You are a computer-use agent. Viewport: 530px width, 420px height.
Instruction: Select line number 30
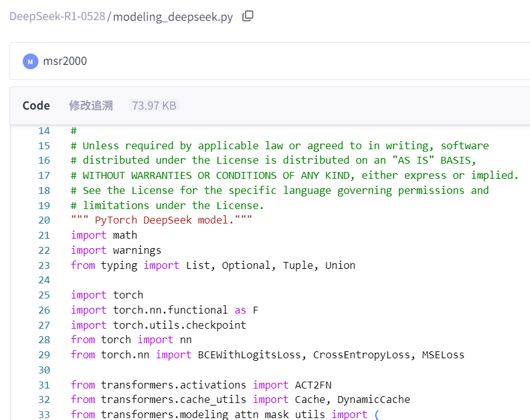pos(44,370)
